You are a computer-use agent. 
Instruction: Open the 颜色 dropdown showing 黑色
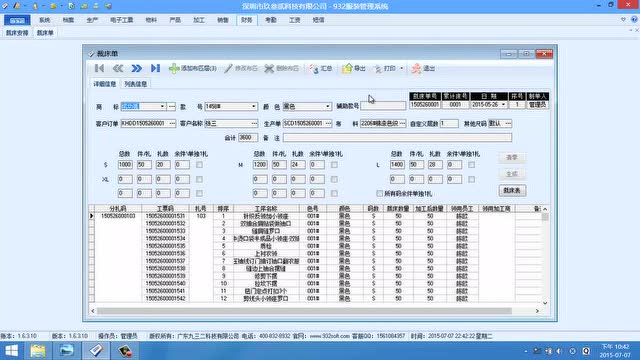pos(327,107)
